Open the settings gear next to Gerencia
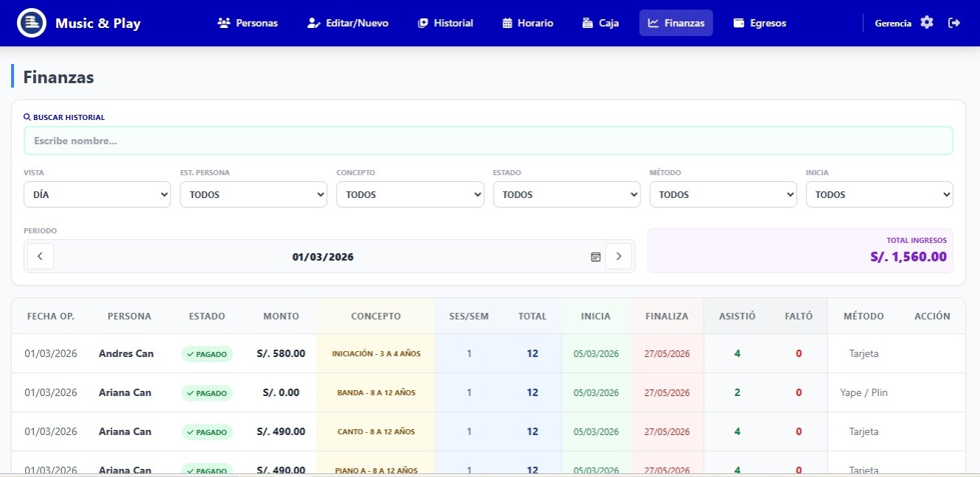 click(x=926, y=23)
